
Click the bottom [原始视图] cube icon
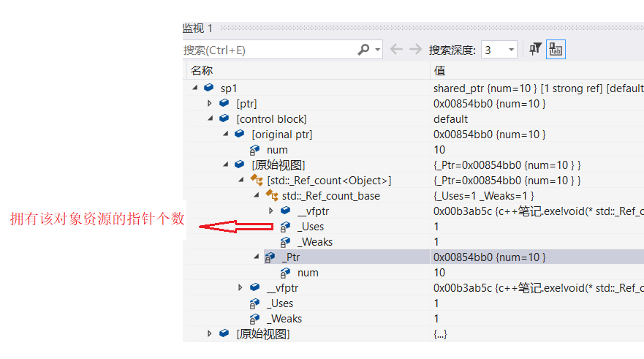tap(224, 333)
